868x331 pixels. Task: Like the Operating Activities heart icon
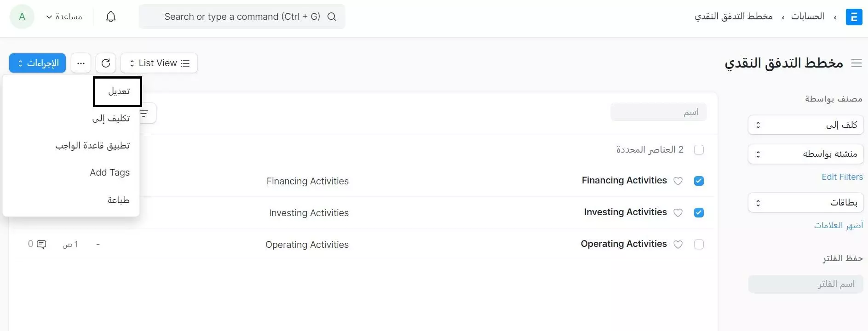678,245
